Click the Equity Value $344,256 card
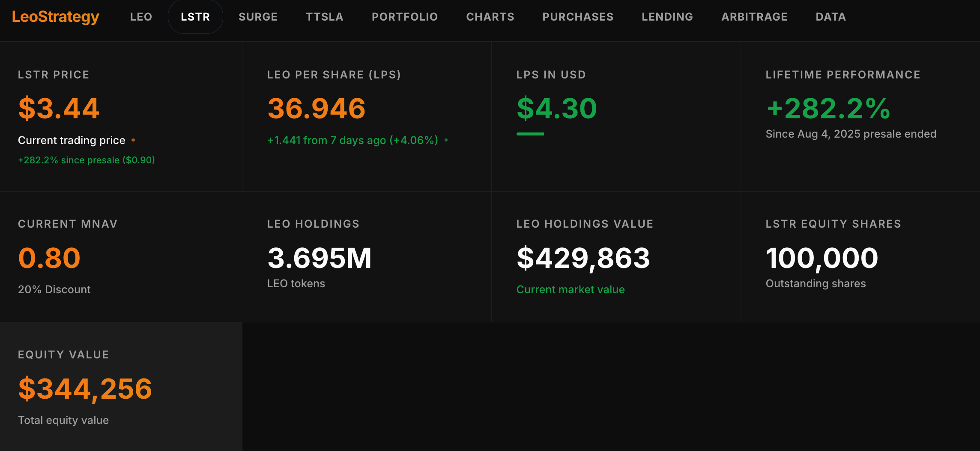The image size is (980, 451). tap(121, 386)
